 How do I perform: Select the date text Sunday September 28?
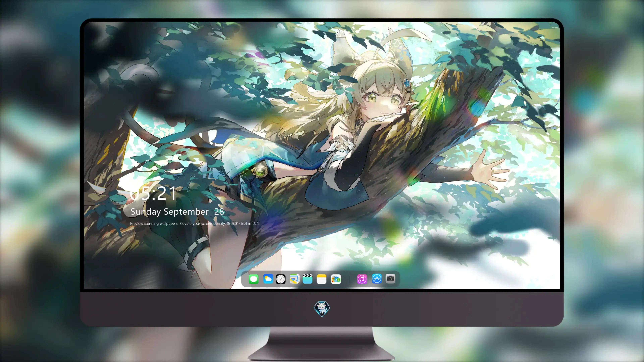(x=177, y=212)
